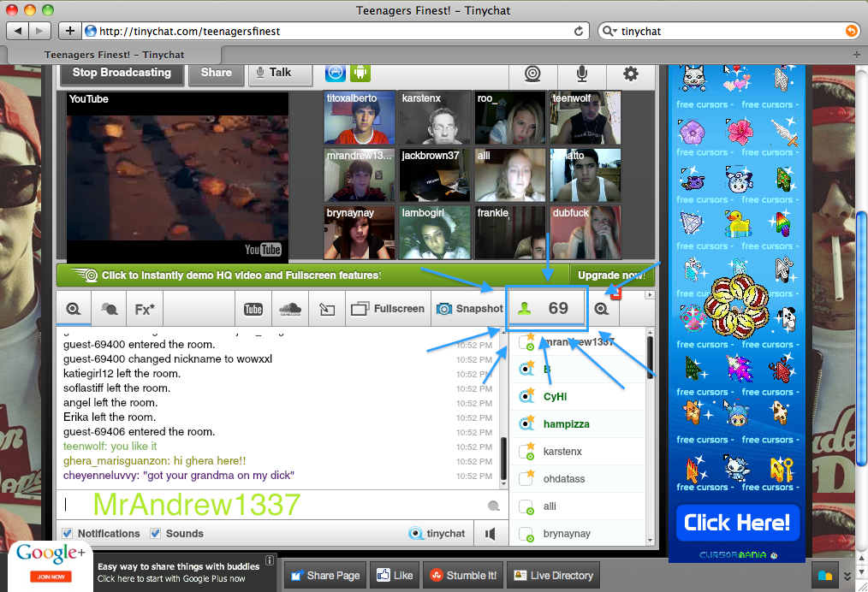868x592 pixels.
Task: Click the Stumble It! button
Action: 463,576
